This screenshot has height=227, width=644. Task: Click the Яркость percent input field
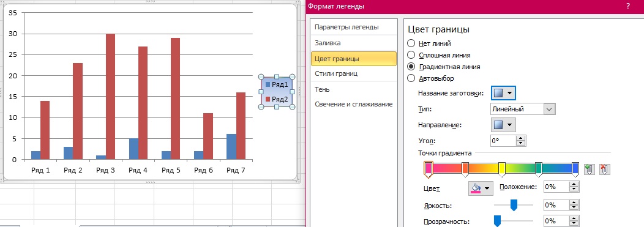(x=556, y=205)
